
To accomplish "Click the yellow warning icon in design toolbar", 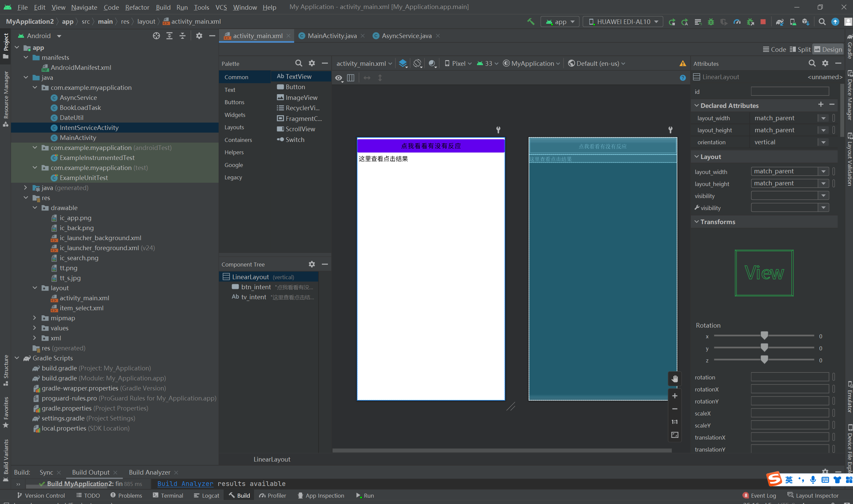I will tap(683, 63).
